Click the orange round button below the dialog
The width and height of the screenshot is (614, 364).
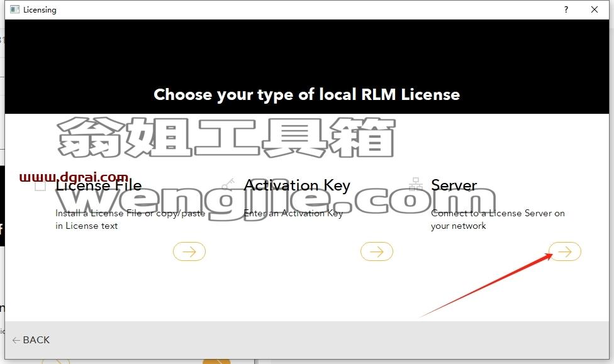pos(216,361)
